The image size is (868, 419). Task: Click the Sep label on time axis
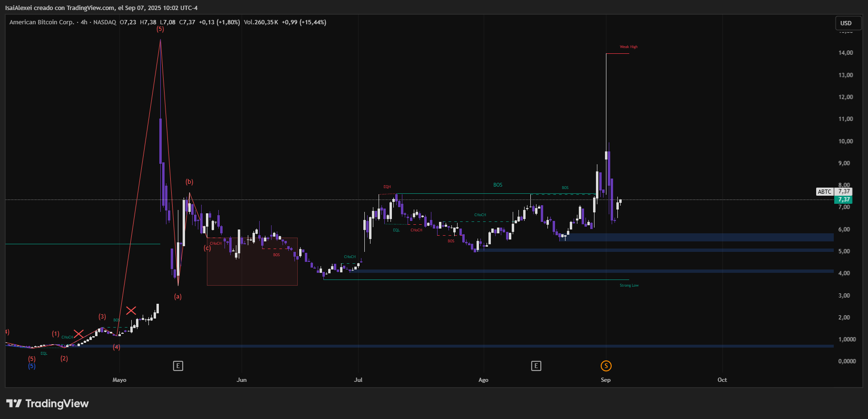pyautogui.click(x=605, y=380)
